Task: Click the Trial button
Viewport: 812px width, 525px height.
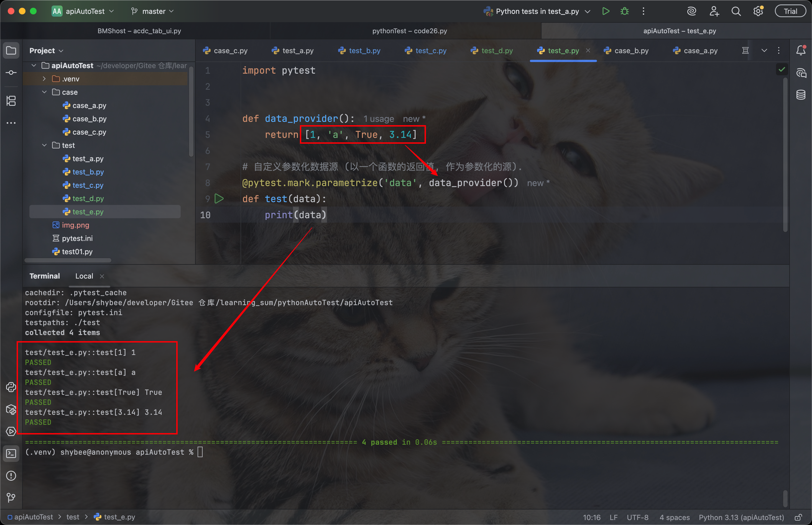Action: tap(790, 11)
